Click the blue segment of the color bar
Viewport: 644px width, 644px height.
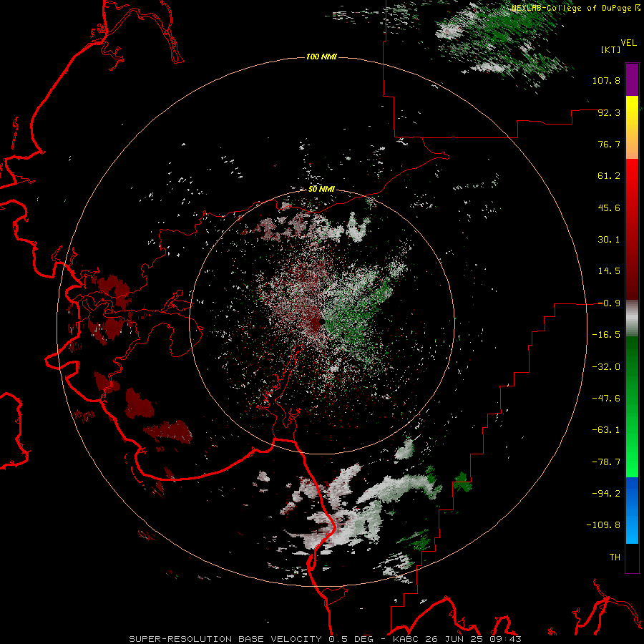coord(632,510)
